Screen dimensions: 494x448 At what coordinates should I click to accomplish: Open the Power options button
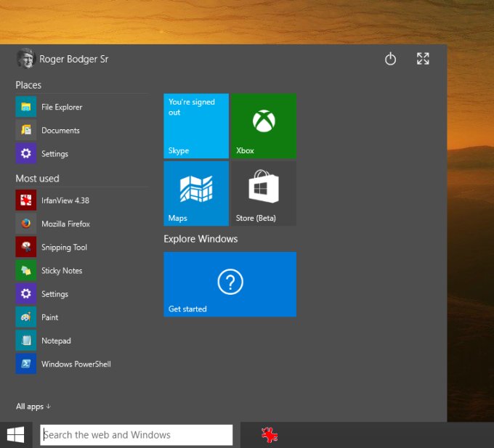coord(390,60)
